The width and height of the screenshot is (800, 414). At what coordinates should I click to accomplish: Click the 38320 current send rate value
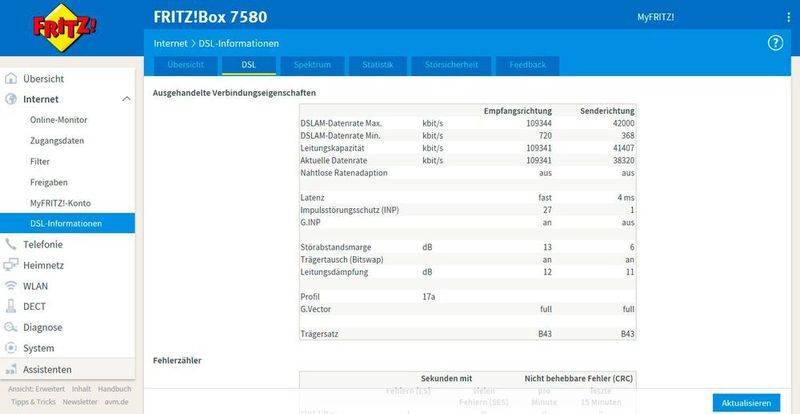pos(624,160)
